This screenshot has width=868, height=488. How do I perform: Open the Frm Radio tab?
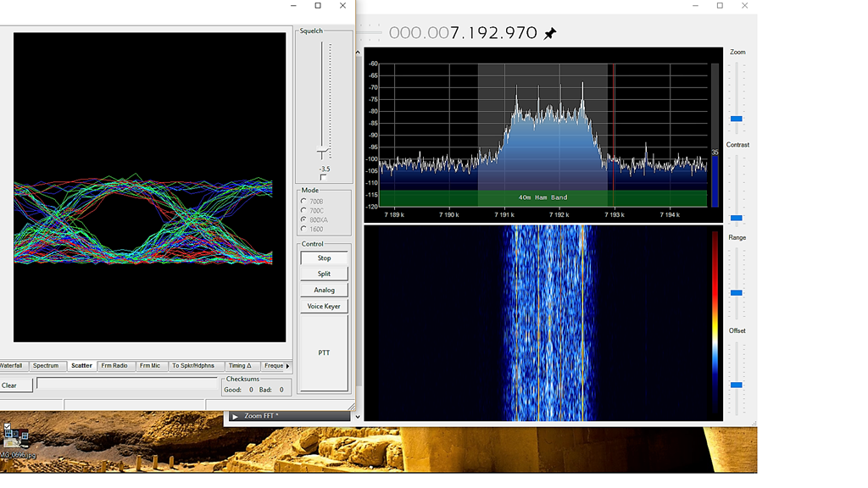[x=114, y=366]
